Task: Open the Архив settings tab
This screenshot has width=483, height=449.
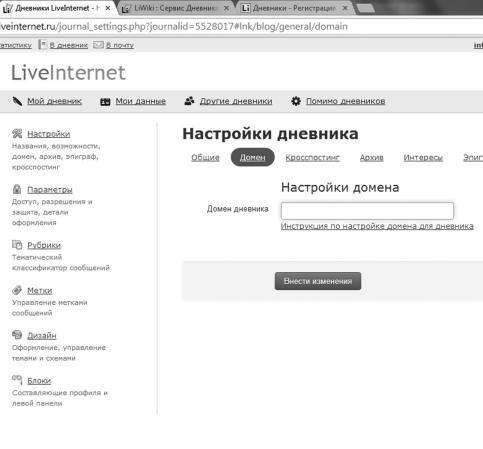Action: click(372, 157)
